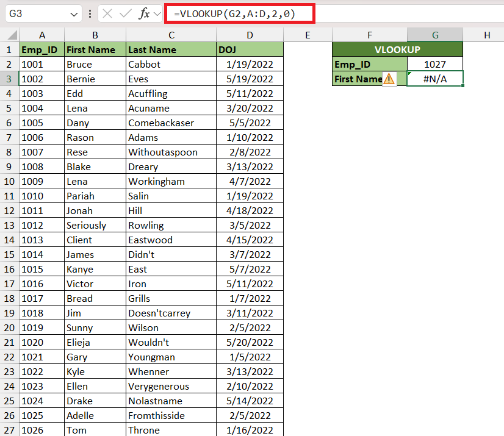504x436 pixels.
Task: Select the cell containing Comebackaser
Action: pyautogui.click(x=171, y=123)
